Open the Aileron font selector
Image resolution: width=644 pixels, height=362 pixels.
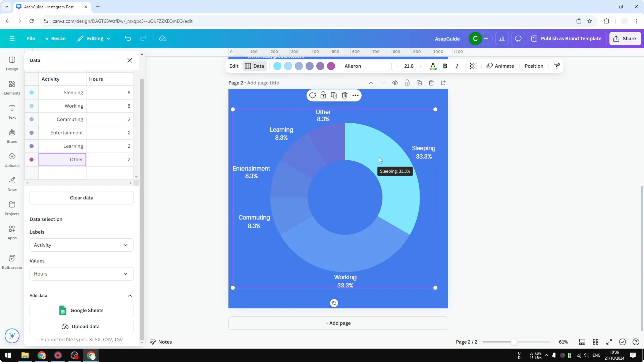pos(366,66)
